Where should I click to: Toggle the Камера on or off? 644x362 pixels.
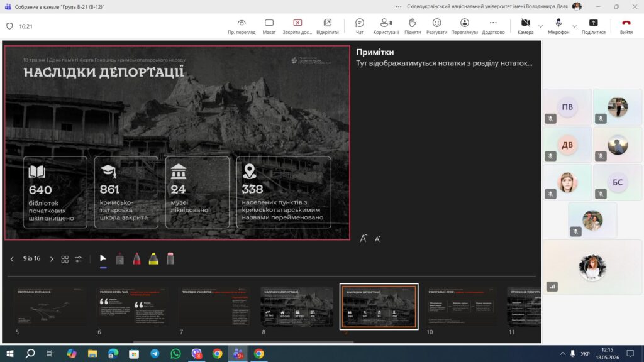pyautogui.click(x=525, y=26)
